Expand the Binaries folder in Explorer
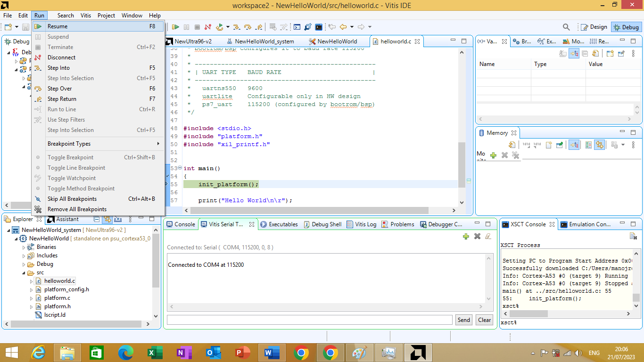The width and height of the screenshot is (644, 362). tap(24, 247)
